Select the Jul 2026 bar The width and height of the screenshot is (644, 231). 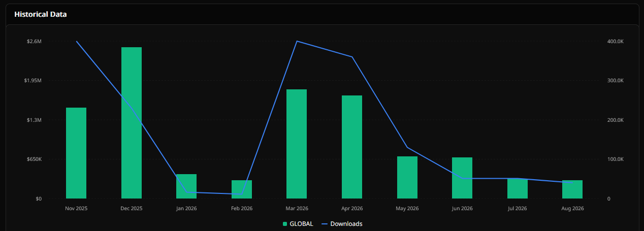[518, 188]
